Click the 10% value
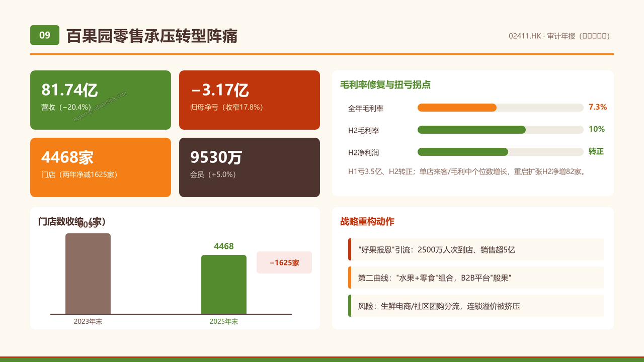 point(597,129)
